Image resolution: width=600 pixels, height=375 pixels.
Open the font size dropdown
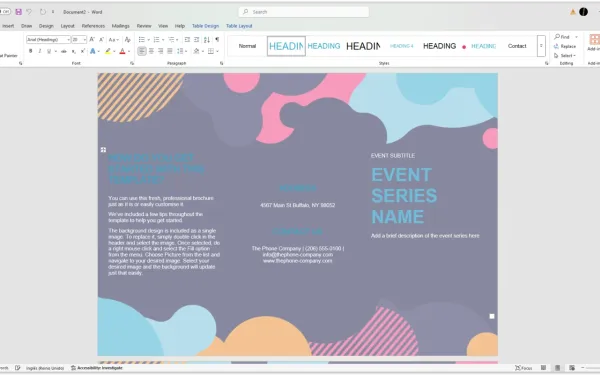tap(85, 39)
